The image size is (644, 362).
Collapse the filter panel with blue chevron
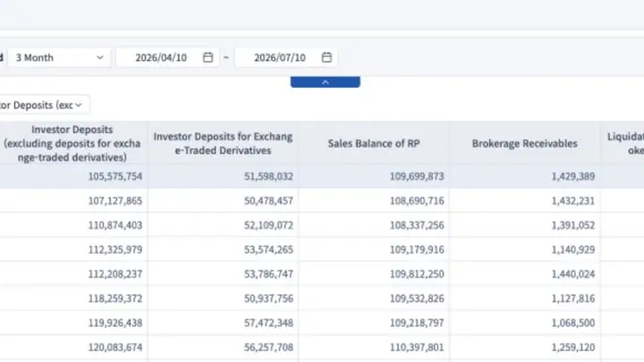[x=326, y=82]
